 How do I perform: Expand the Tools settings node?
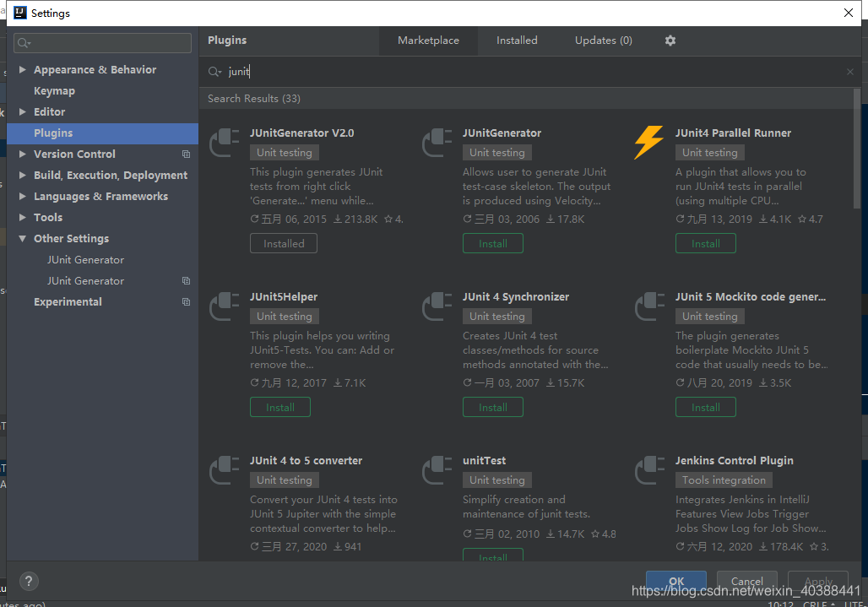23,217
